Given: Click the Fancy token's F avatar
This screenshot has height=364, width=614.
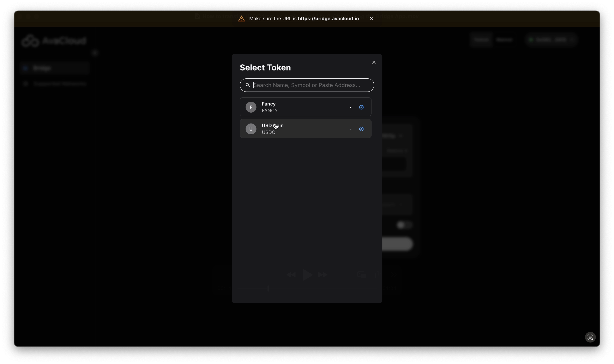Looking at the screenshot, I should (251, 107).
